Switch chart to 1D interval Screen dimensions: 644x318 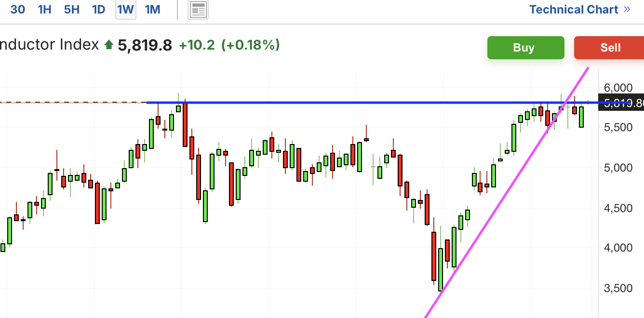point(98,10)
